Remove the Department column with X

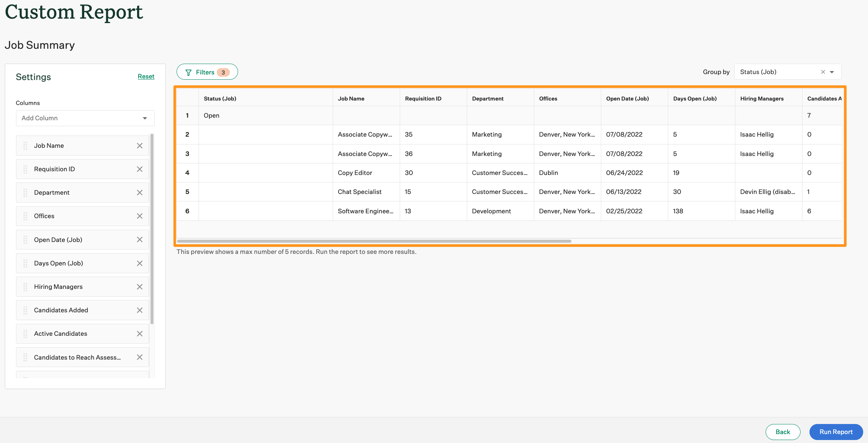coord(140,192)
